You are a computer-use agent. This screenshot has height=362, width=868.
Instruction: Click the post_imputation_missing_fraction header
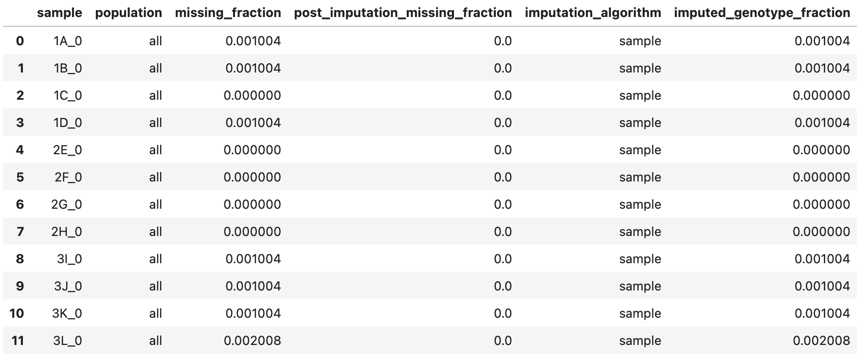pyautogui.click(x=403, y=13)
